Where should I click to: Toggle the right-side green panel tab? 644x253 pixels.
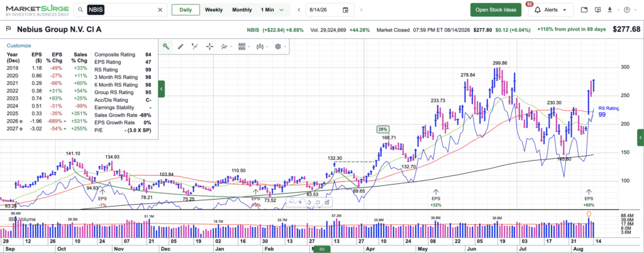640,137
